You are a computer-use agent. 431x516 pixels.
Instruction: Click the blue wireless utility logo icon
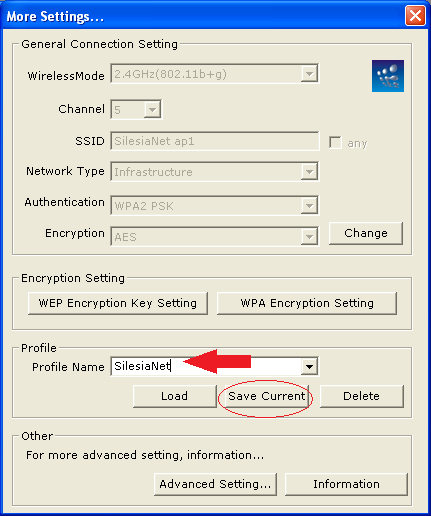tap(388, 76)
